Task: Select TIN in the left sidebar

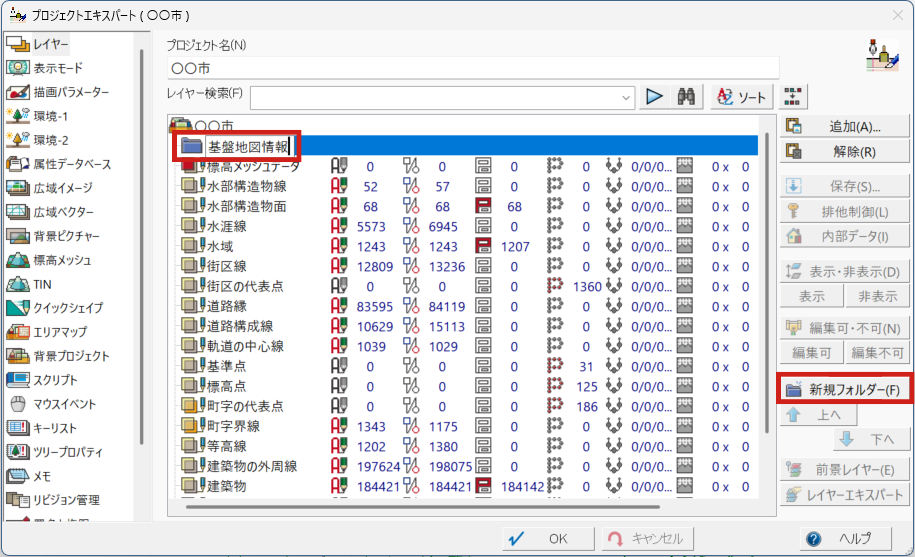Action: click(43, 284)
